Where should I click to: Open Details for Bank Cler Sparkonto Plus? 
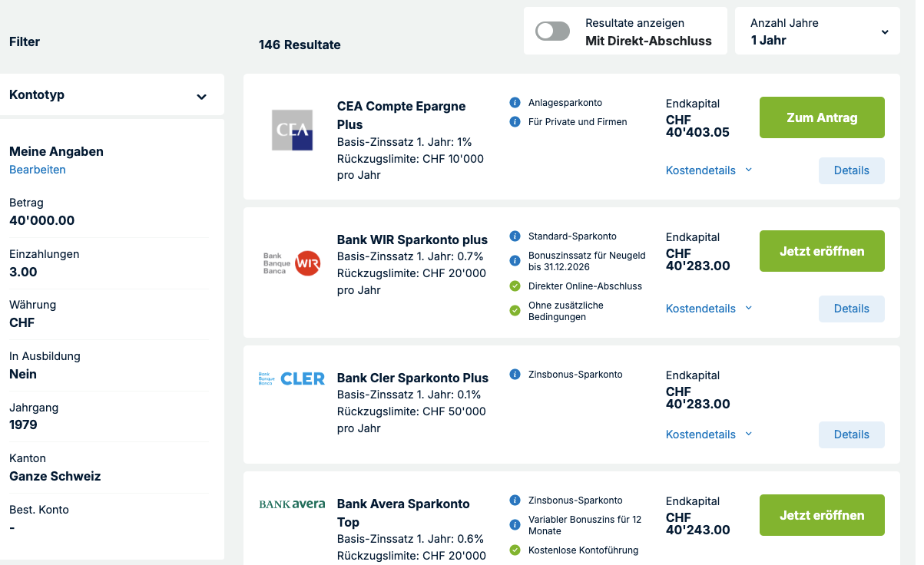coord(851,434)
